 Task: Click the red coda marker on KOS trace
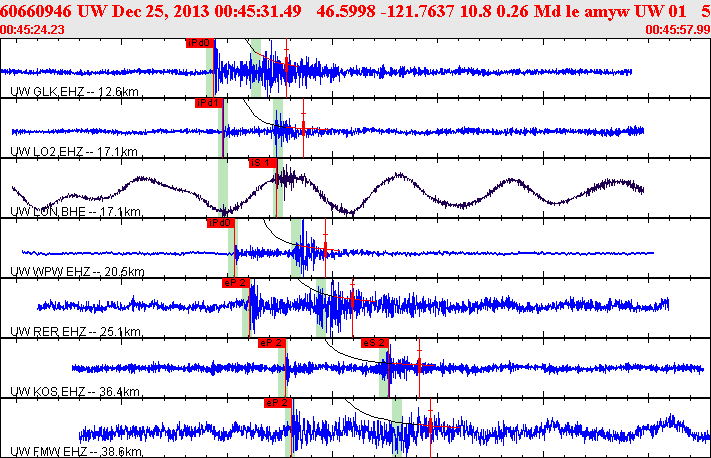coord(419,365)
